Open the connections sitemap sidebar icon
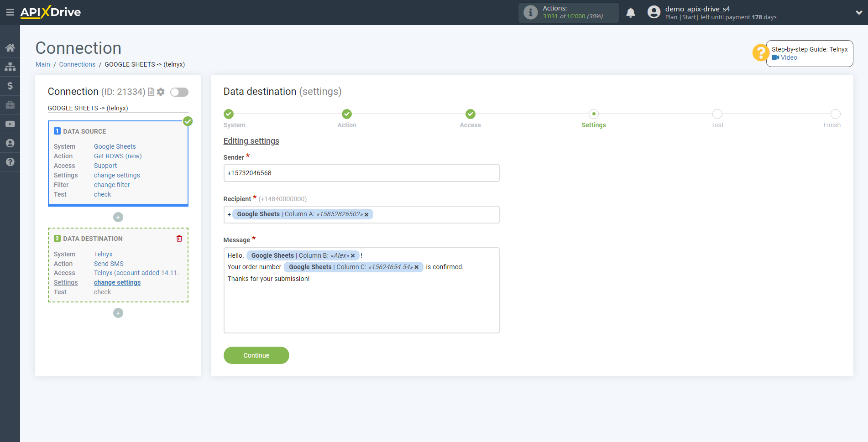 10,67
